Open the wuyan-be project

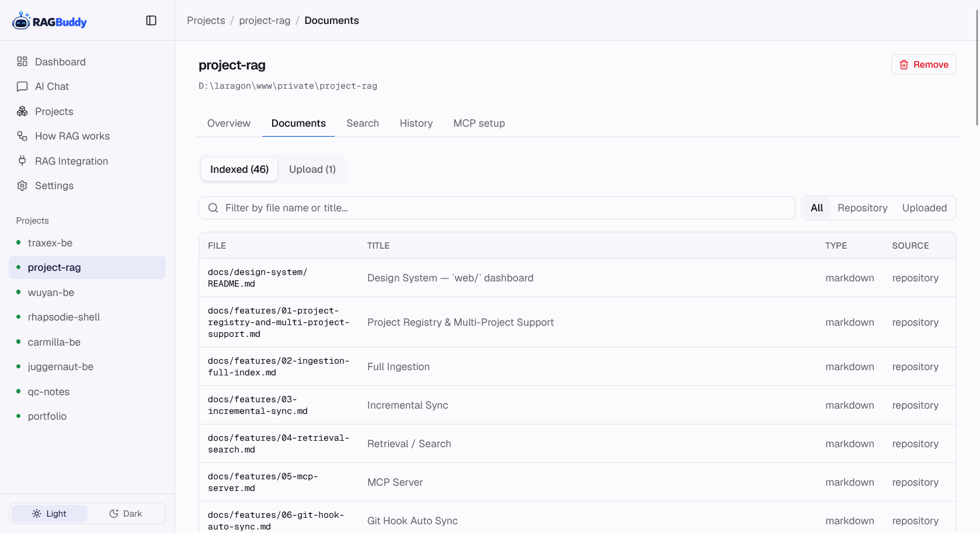87,292
